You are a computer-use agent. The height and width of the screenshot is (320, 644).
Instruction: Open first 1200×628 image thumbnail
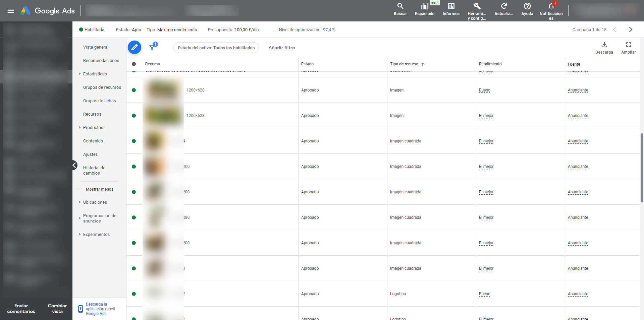163,90
